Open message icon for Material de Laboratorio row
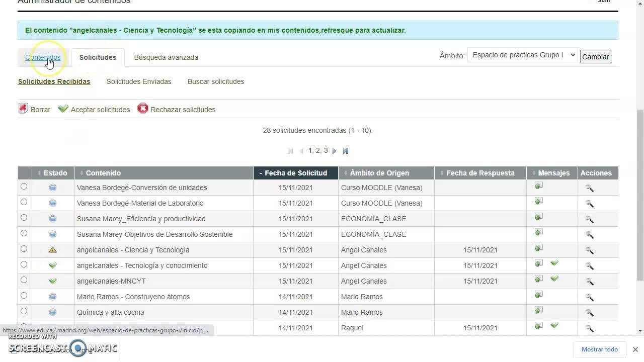 click(538, 201)
